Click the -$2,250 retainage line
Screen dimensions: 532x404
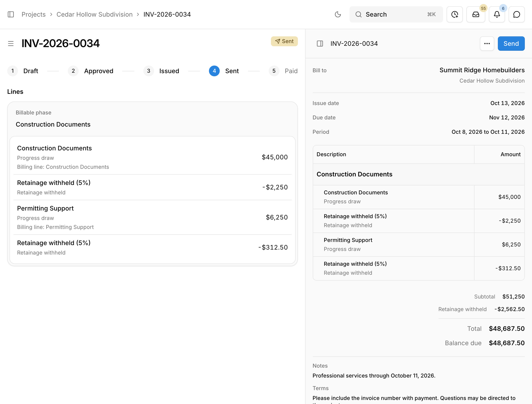click(x=152, y=187)
